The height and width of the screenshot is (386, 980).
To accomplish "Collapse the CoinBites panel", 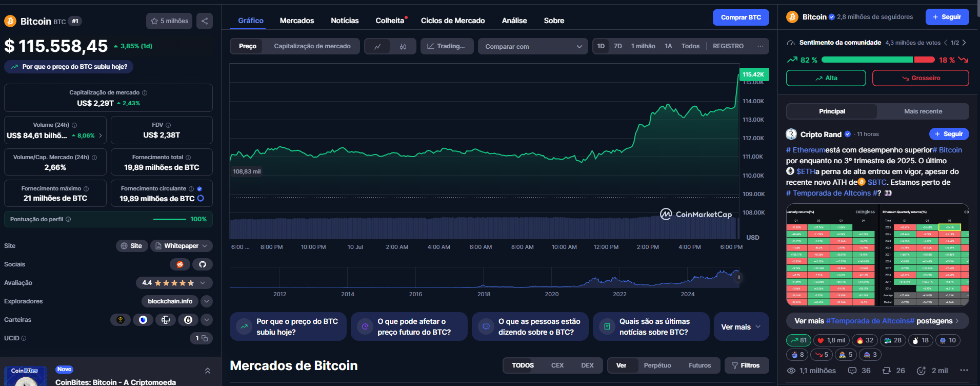I will 208,371.
